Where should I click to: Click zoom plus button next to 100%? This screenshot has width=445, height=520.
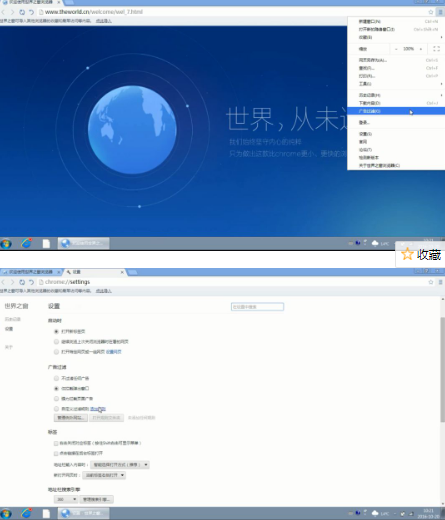click(421, 49)
